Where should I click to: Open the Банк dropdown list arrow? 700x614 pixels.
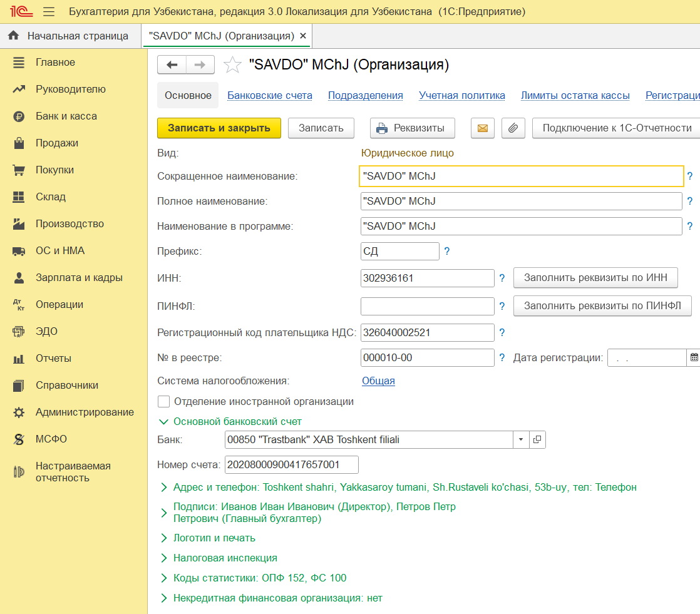(520, 439)
